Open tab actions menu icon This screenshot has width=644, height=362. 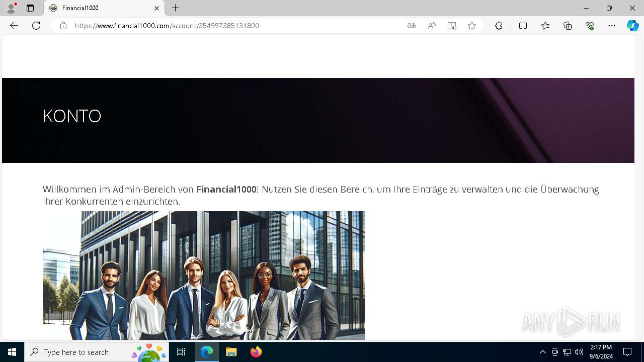(x=30, y=8)
